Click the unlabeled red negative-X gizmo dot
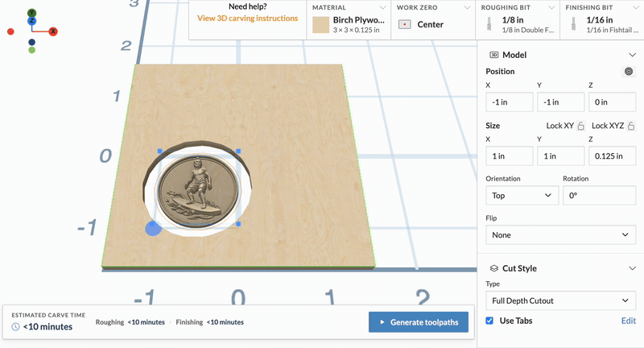The width and height of the screenshot is (644, 348). coord(10,31)
